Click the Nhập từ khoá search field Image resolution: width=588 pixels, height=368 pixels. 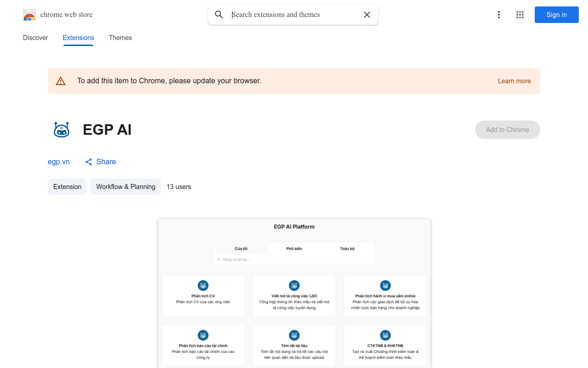(294, 259)
